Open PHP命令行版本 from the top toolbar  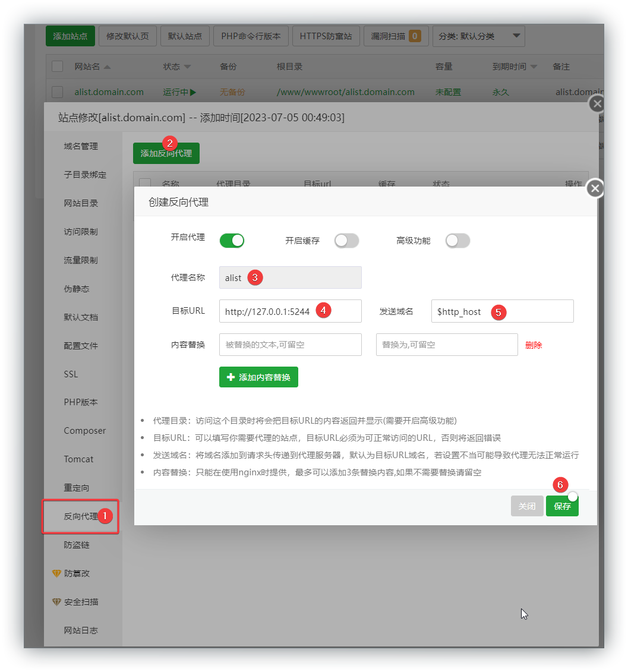click(x=251, y=36)
